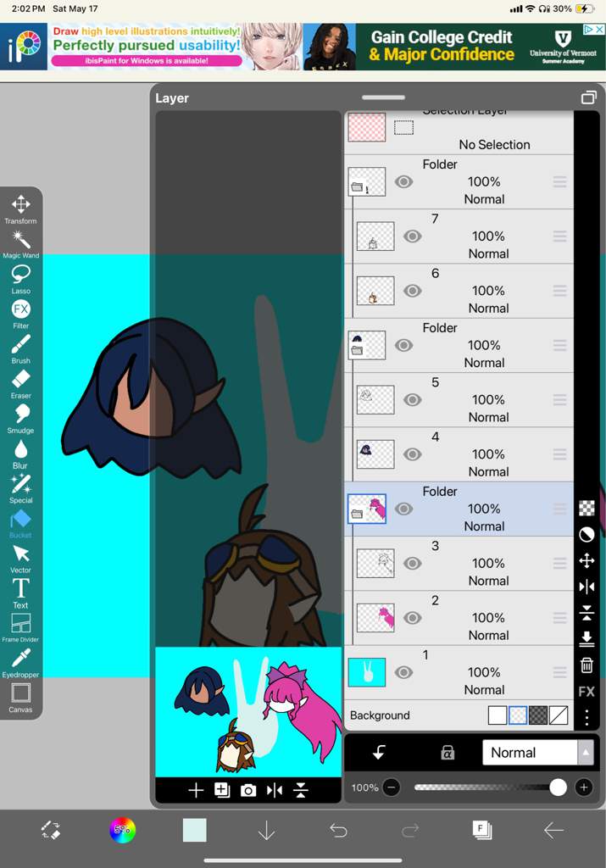Open layers window button bottom bar
Viewport: 606px width, 868px height.
[x=482, y=830]
